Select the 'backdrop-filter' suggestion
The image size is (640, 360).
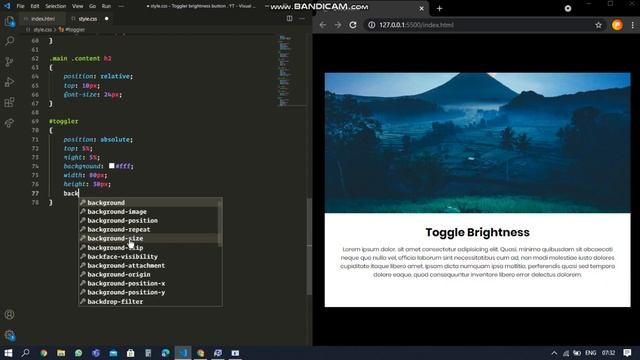(x=149, y=301)
